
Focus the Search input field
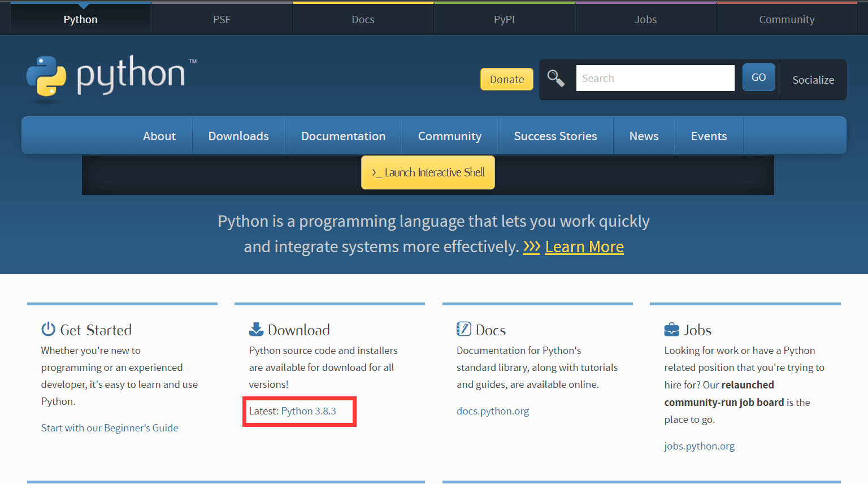point(656,78)
